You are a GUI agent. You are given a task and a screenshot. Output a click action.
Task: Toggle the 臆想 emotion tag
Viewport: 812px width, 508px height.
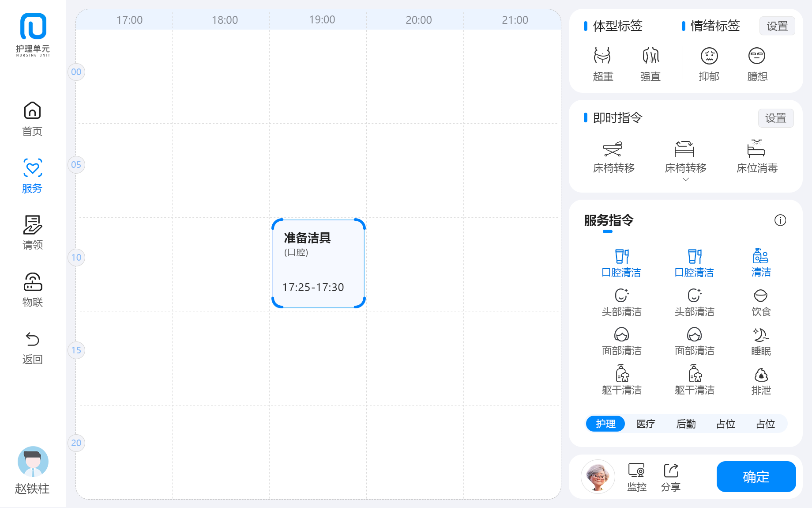tap(757, 56)
